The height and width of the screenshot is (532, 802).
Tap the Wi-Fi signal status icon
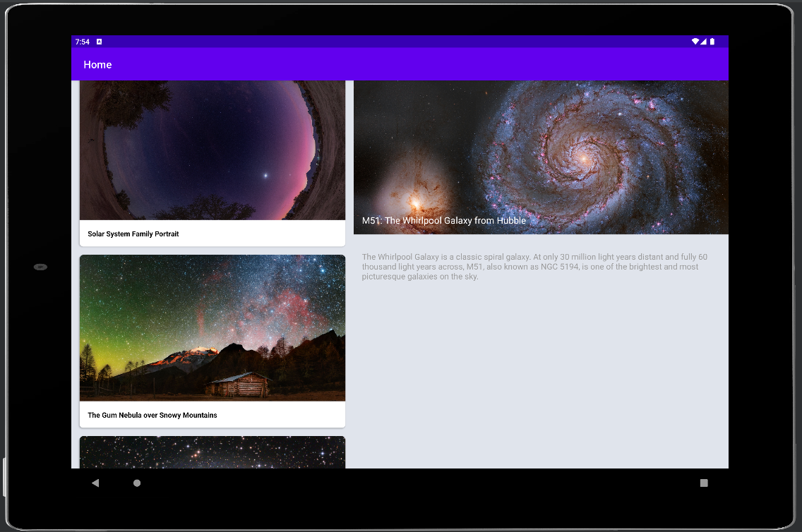point(695,42)
